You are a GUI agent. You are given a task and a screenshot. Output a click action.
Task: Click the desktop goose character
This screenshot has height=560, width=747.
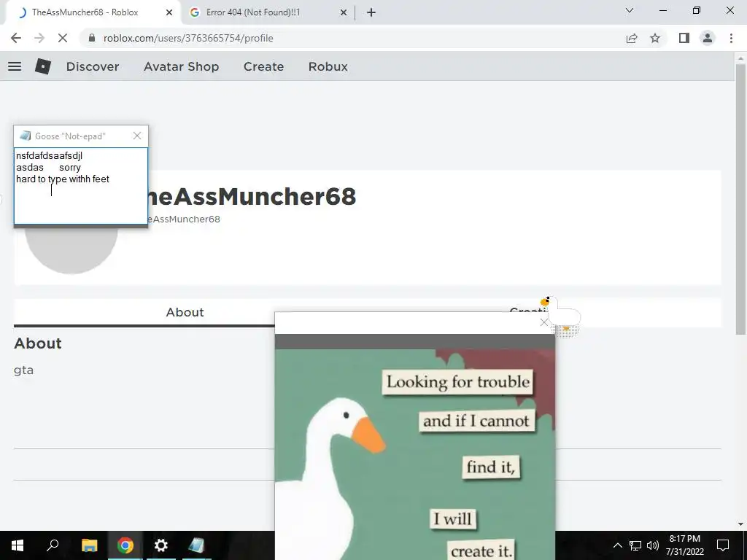coord(561,316)
